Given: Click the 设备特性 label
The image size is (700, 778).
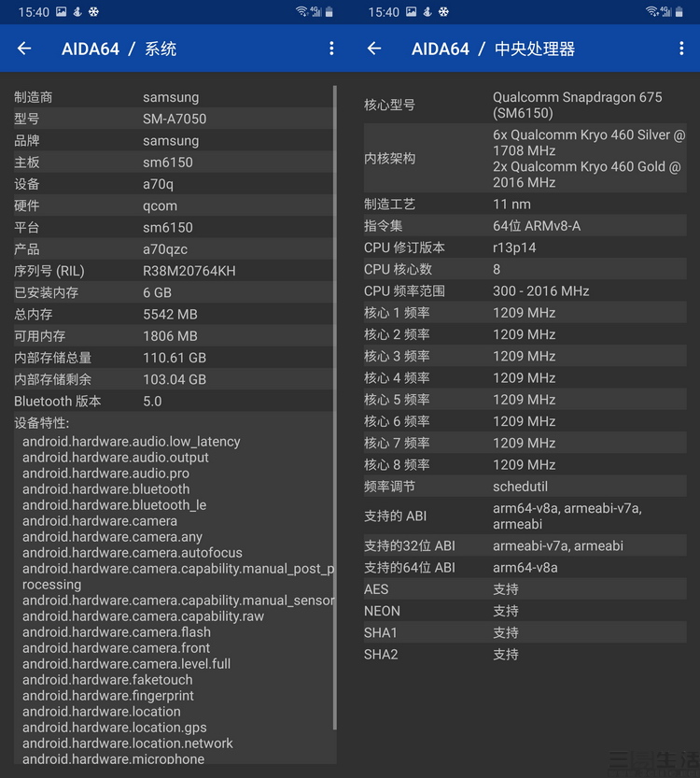Looking at the screenshot, I should click(42, 423).
